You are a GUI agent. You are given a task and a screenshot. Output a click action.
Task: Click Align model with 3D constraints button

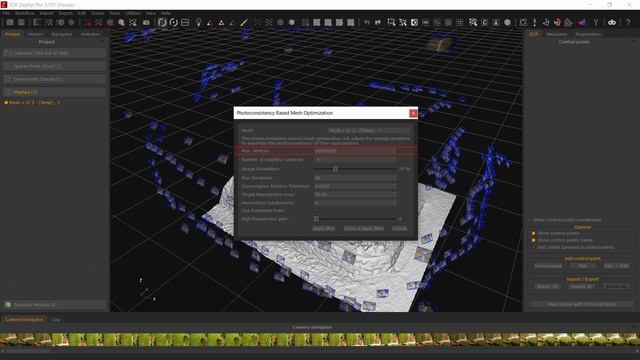tap(582, 304)
